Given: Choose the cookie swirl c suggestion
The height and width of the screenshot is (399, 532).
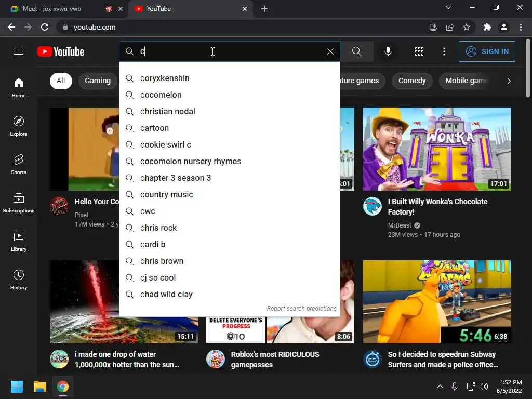Looking at the screenshot, I should 229,144.
